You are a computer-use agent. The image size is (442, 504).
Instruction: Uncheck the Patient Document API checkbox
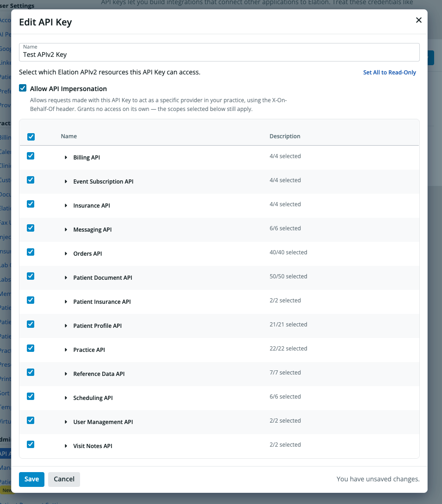(x=31, y=276)
